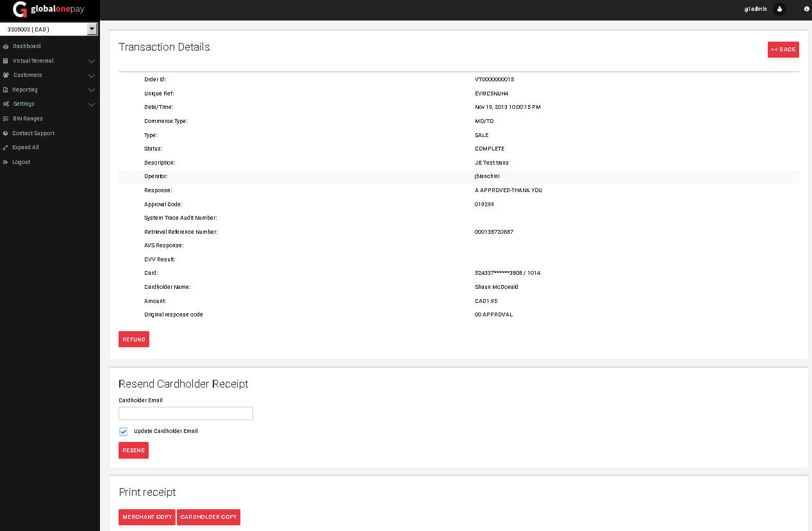Click the Logout exit icon
The height and width of the screenshot is (531, 812).
[5, 162]
